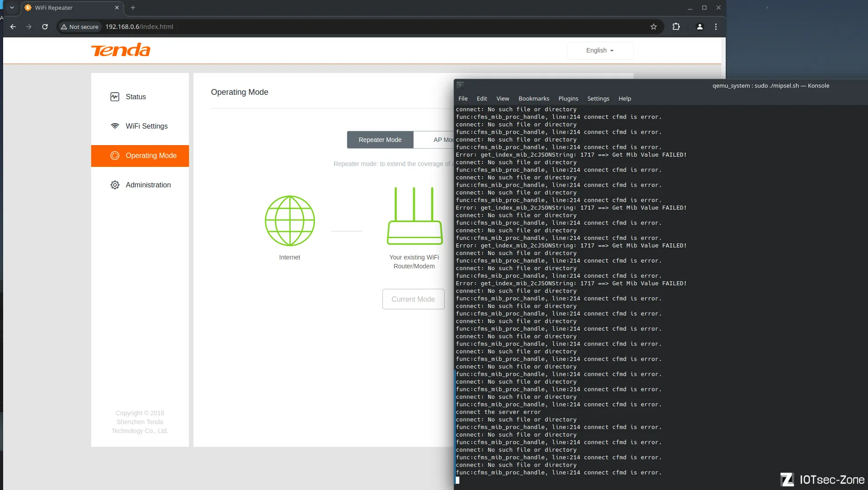Open the tab search dropdown arrow
This screenshot has height=490, width=868.
pyautogui.click(x=12, y=8)
